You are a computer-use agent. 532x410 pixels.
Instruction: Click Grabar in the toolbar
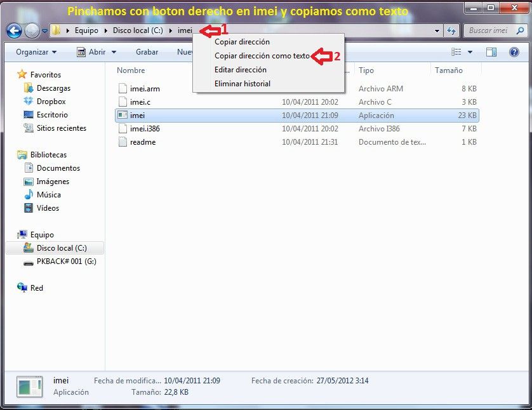click(x=147, y=52)
